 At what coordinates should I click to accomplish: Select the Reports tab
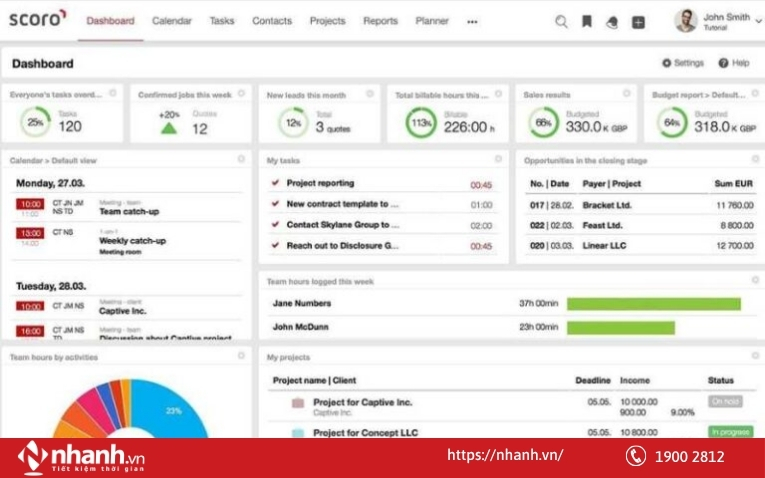tap(381, 21)
